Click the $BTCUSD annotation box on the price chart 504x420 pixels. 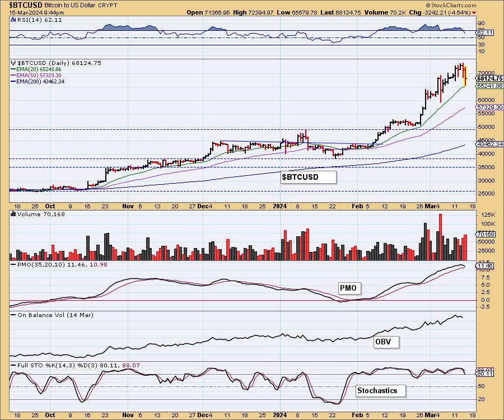click(308, 177)
